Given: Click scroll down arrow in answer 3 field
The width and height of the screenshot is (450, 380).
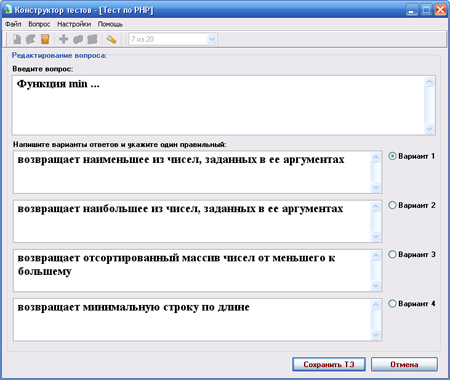Looking at the screenshot, I should [x=376, y=286].
